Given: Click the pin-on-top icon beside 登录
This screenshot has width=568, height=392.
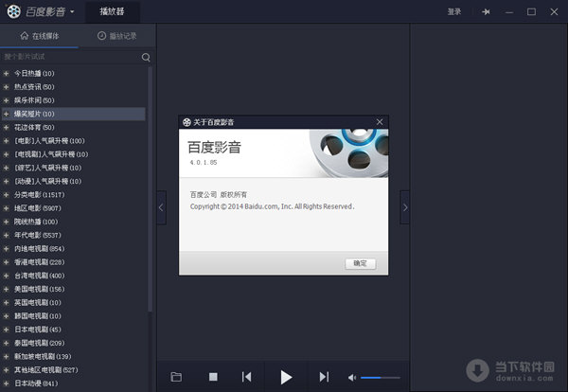Looking at the screenshot, I should [x=486, y=12].
